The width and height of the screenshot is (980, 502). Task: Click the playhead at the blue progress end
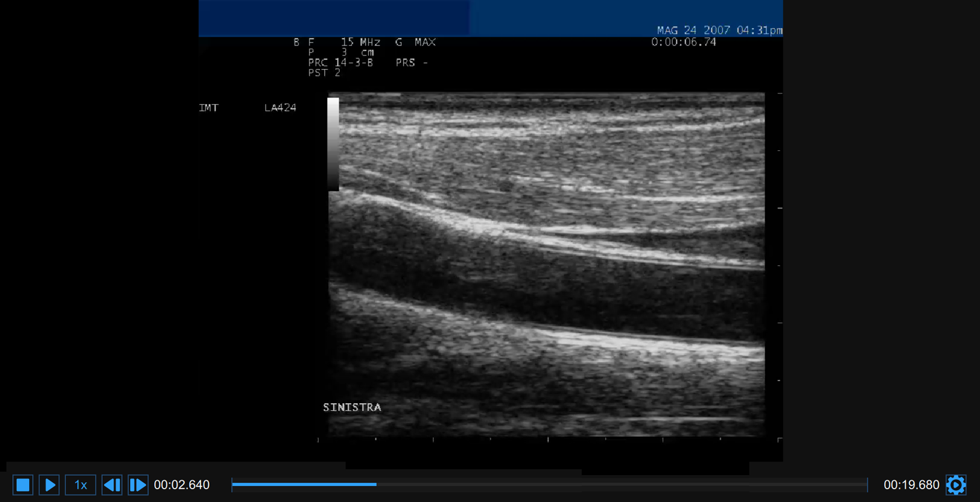pyautogui.click(x=376, y=484)
